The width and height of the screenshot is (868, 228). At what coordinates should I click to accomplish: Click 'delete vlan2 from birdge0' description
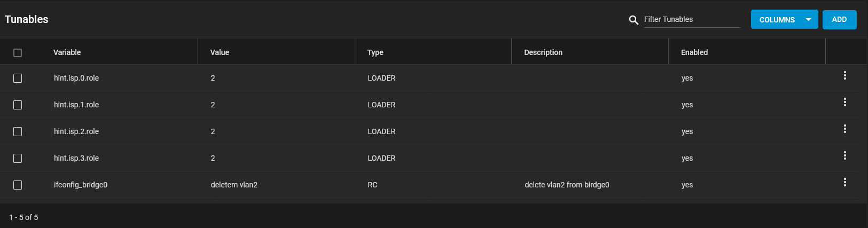pos(567,185)
